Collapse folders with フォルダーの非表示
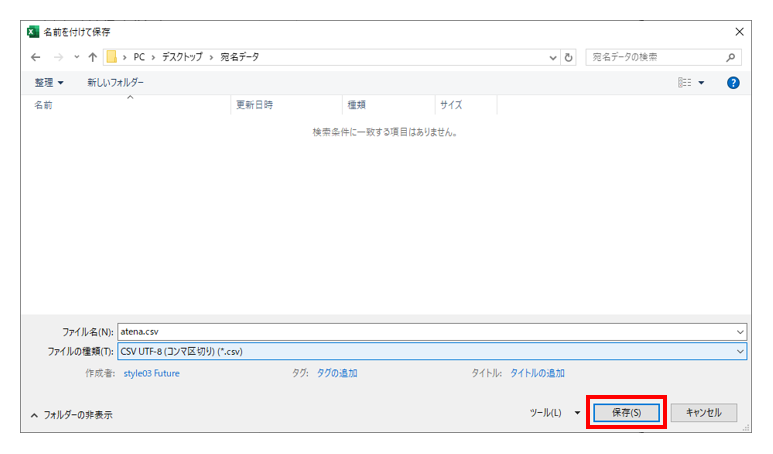The height and width of the screenshot is (454, 773). 72,414
